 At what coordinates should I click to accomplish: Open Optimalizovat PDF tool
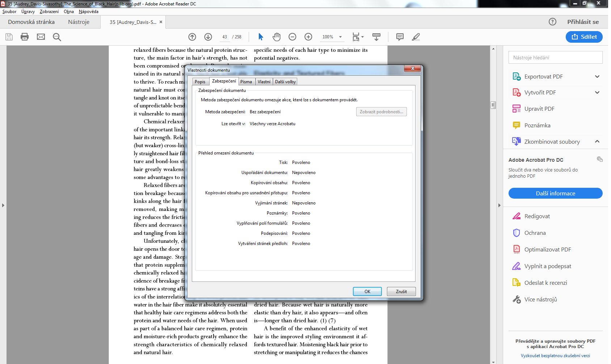(x=548, y=250)
